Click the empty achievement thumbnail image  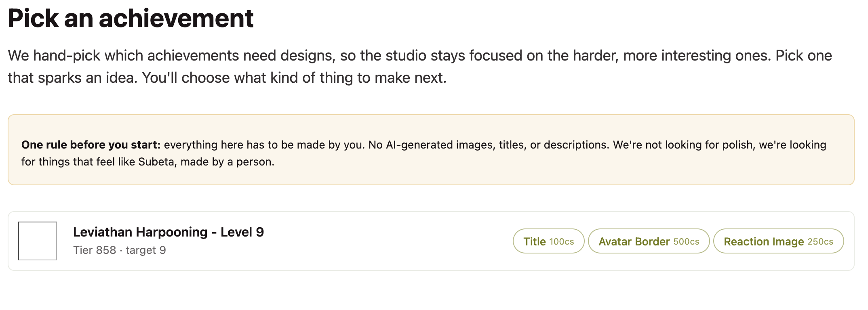click(38, 241)
